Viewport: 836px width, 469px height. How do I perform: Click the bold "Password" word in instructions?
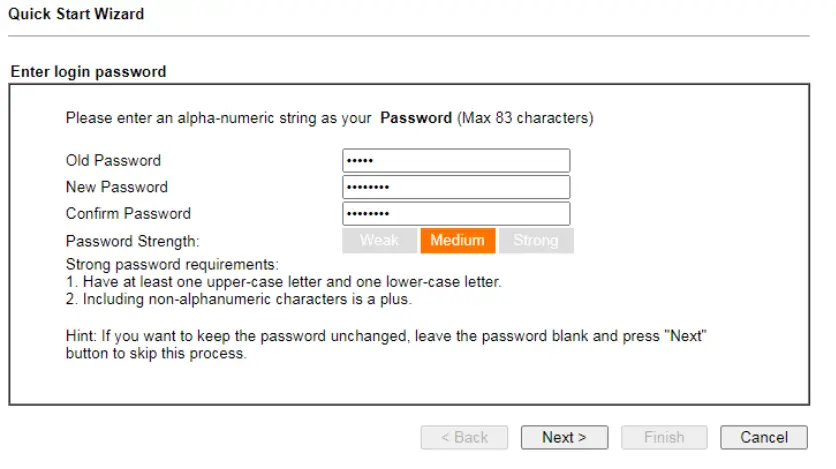click(x=416, y=118)
